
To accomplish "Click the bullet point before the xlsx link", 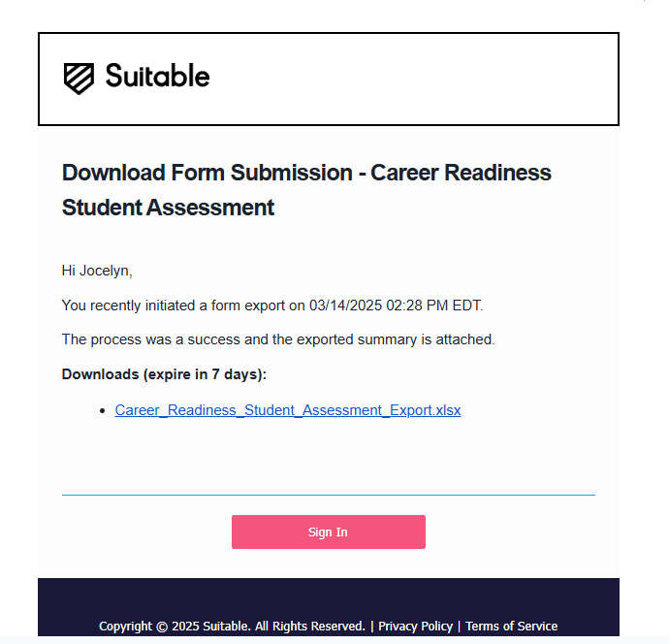I will pos(102,410).
